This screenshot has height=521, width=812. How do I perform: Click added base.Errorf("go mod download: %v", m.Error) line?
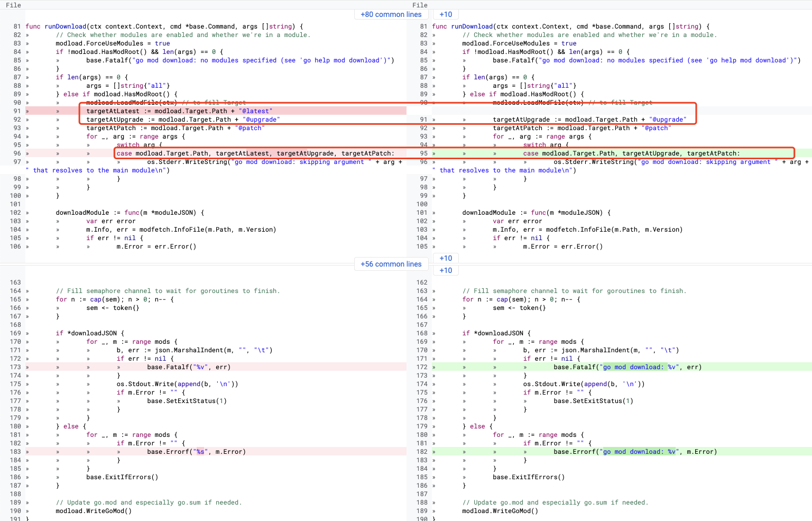[635, 452]
